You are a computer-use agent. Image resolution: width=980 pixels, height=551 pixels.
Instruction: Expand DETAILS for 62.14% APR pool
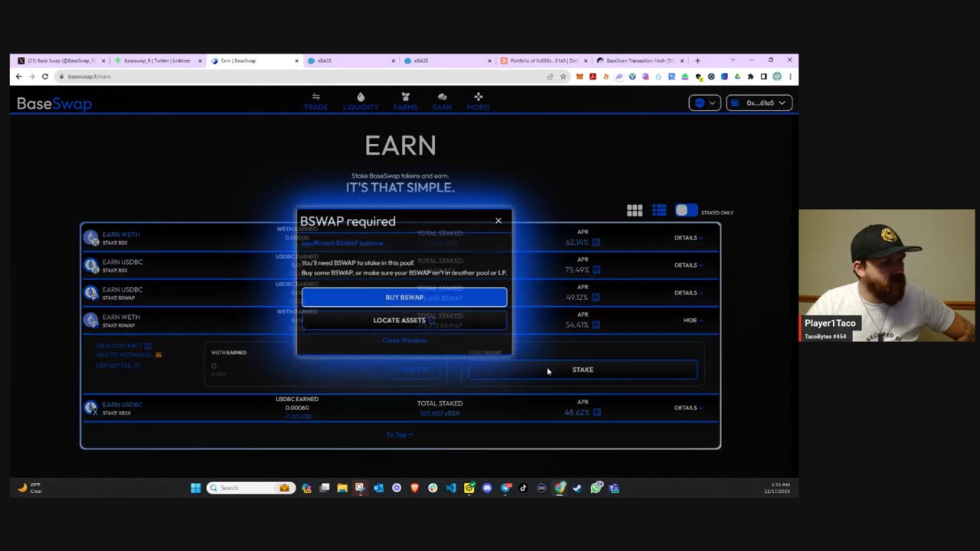click(688, 237)
